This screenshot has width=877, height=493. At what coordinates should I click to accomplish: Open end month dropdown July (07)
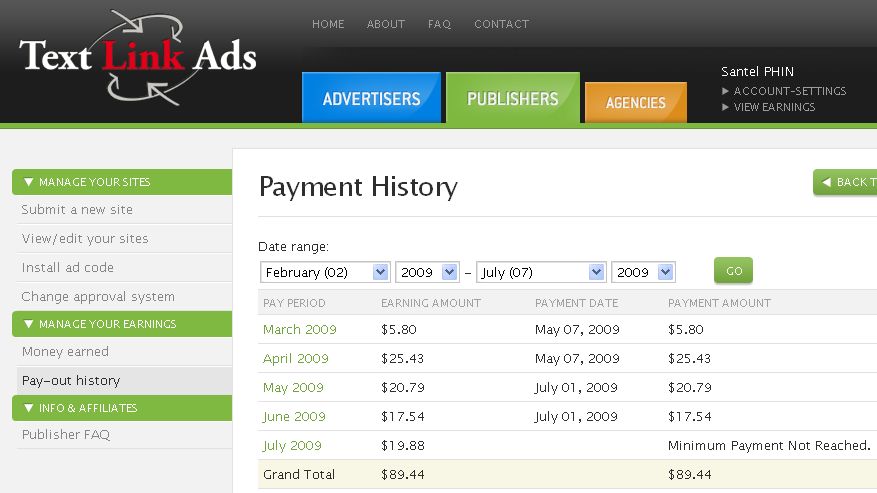coord(541,272)
